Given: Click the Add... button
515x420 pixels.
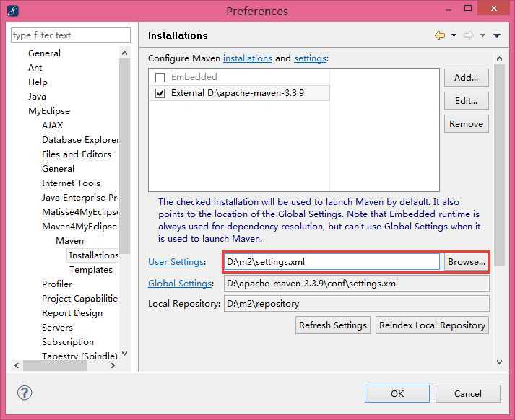Looking at the screenshot, I should click(466, 78).
